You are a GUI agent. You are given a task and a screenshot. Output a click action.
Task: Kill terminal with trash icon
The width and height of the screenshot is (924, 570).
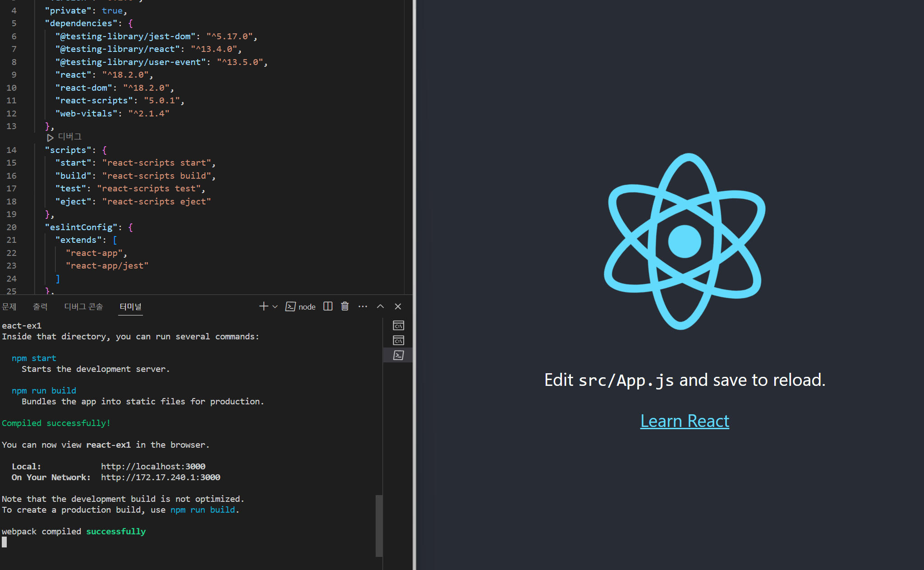tap(345, 306)
